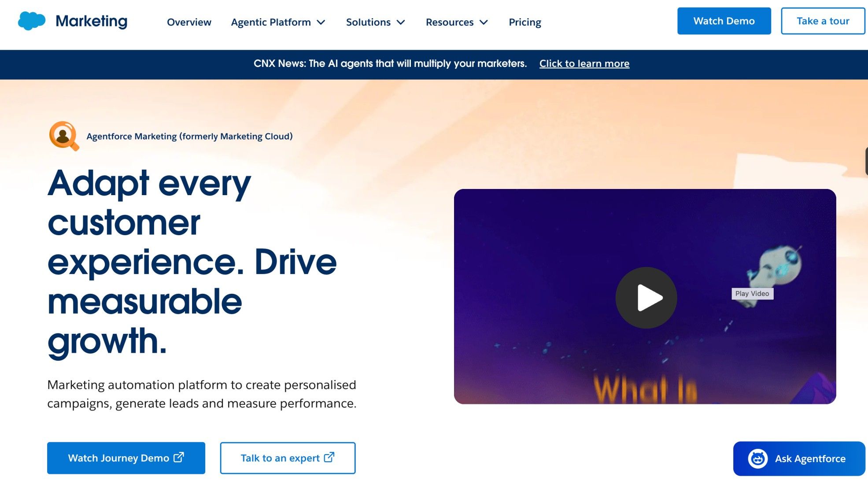Open the Overview nav item
Image resolution: width=868 pixels, height=492 pixels.
coord(189,22)
